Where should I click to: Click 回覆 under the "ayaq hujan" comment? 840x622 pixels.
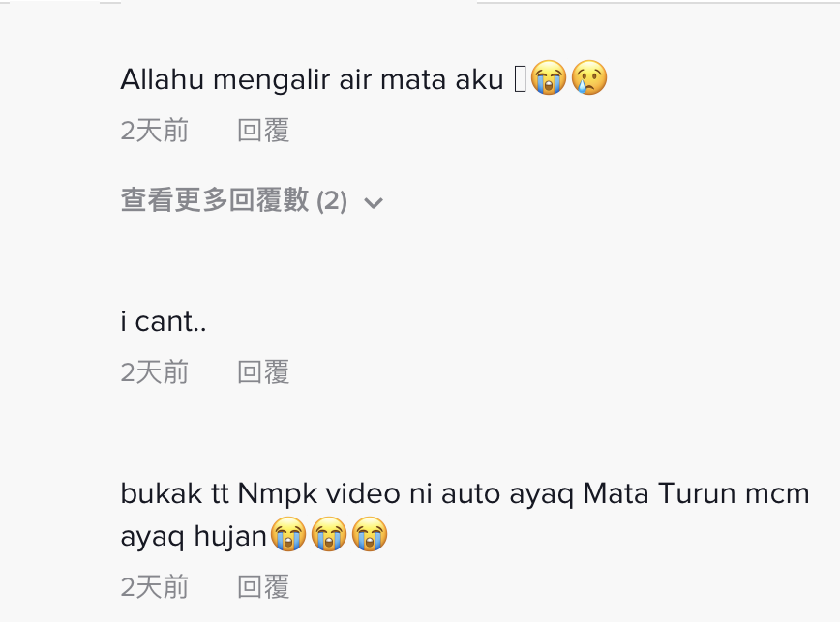pos(263,586)
